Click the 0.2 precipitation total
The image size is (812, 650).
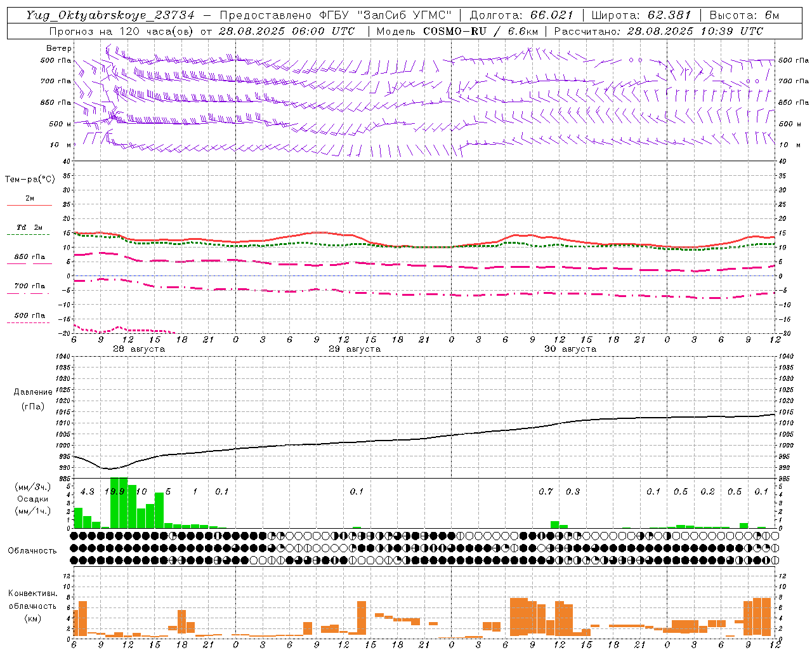707,491
